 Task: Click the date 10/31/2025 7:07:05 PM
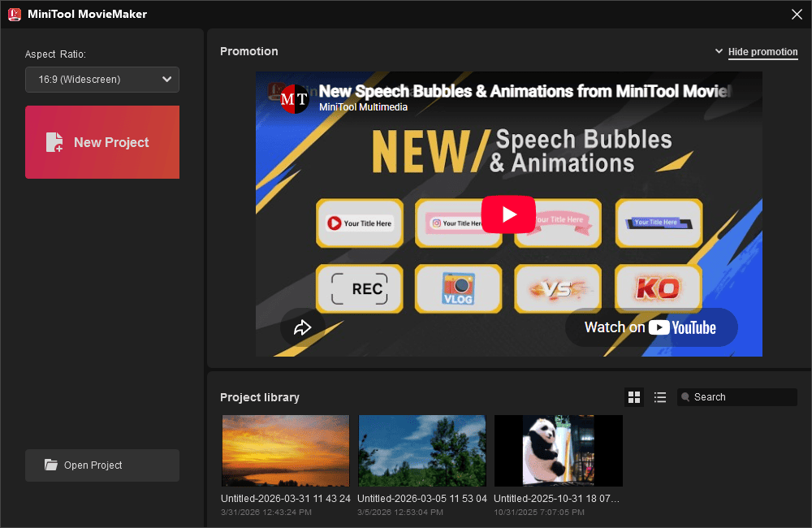[539, 512]
